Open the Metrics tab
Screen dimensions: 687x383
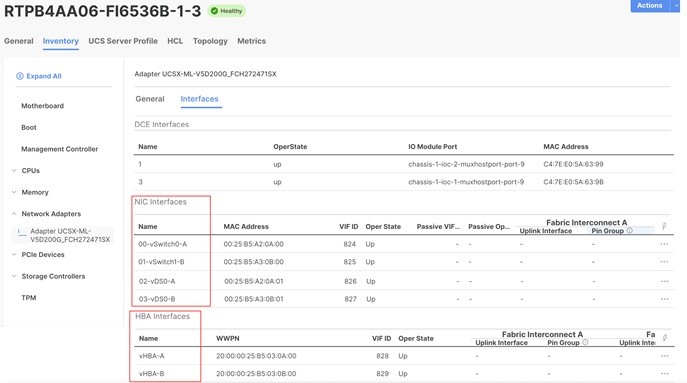(251, 41)
